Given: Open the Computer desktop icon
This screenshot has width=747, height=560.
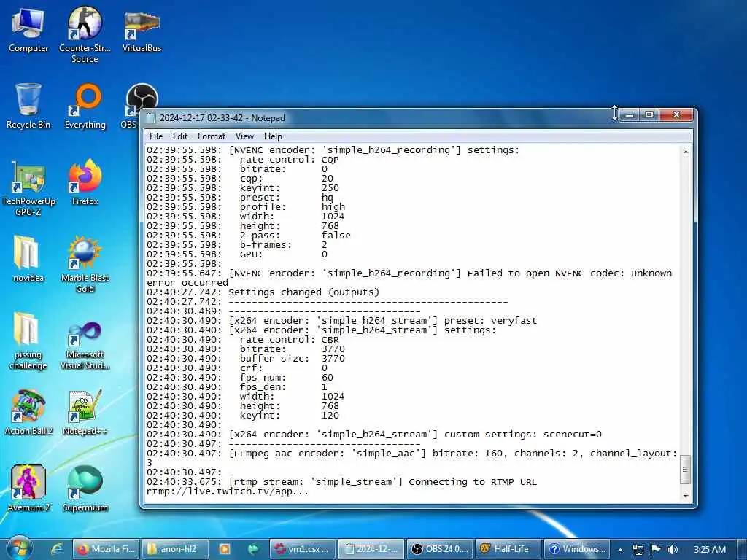Looking at the screenshot, I should 28,31.
